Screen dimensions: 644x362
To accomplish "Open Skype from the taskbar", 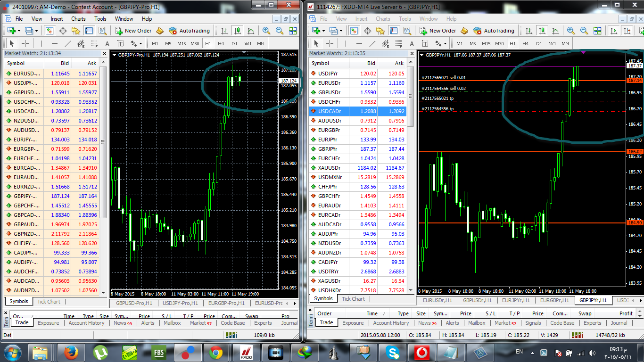I will click(392, 352).
